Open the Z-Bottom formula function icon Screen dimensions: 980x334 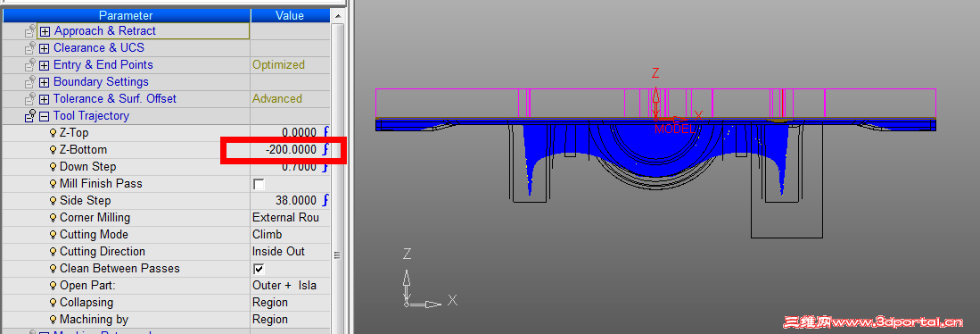pyautogui.click(x=325, y=149)
